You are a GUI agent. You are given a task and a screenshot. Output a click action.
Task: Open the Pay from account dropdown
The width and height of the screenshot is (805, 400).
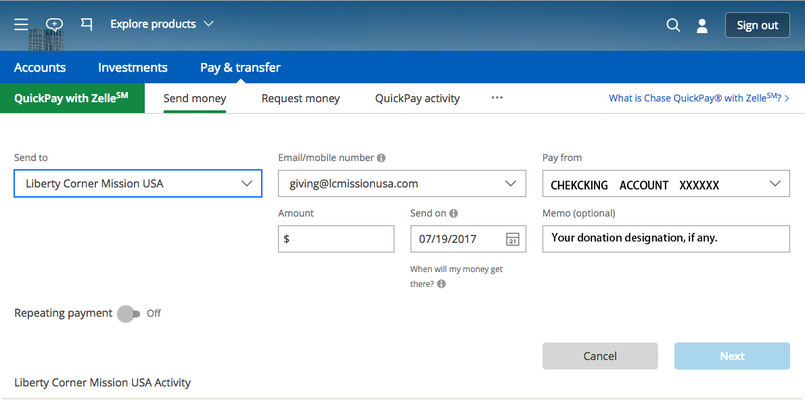coord(666,183)
